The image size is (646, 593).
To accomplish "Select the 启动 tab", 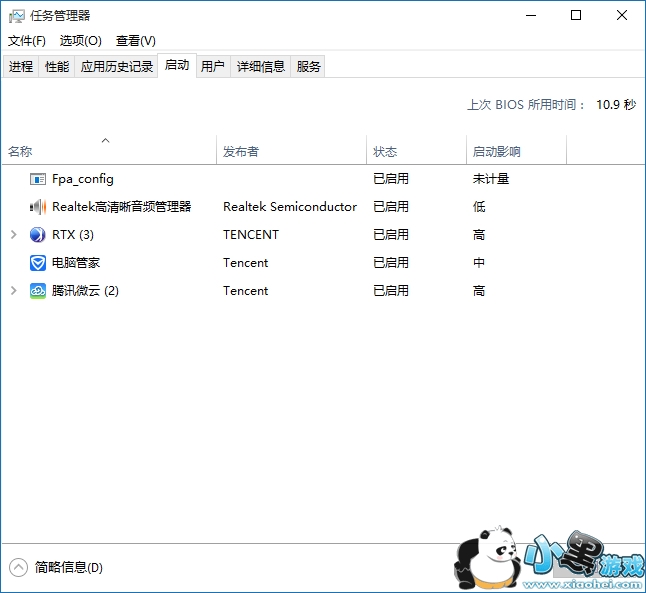I will click(x=177, y=65).
